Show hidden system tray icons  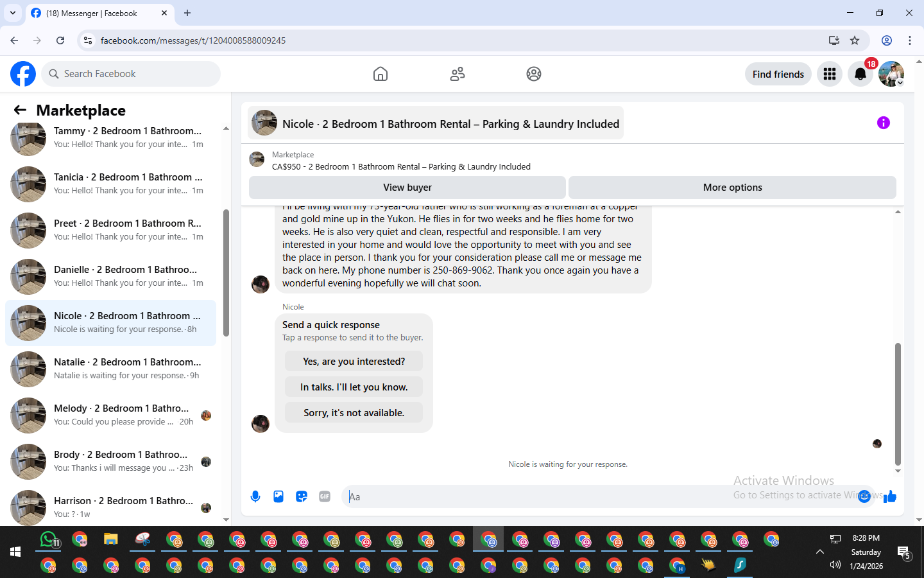pos(820,552)
